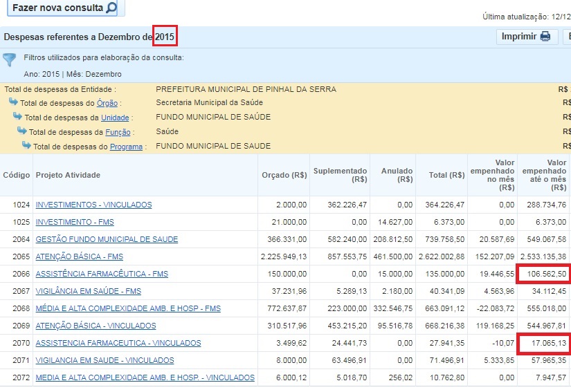The image size is (571, 392).
Task: Open INVESTIMENTOS - VINCULADOS project
Action: pyautogui.click(x=93, y=205)
